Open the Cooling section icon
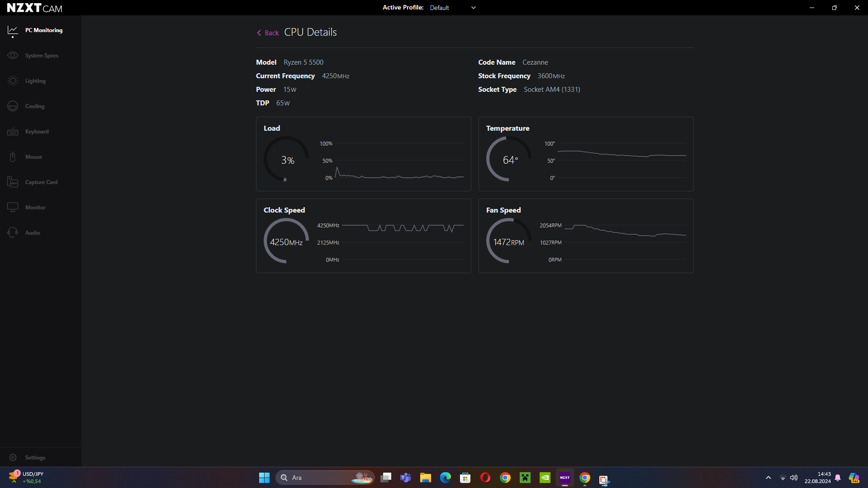Viewport: 868px width, 488px height. pyautogui.click(x=13, y=106)
